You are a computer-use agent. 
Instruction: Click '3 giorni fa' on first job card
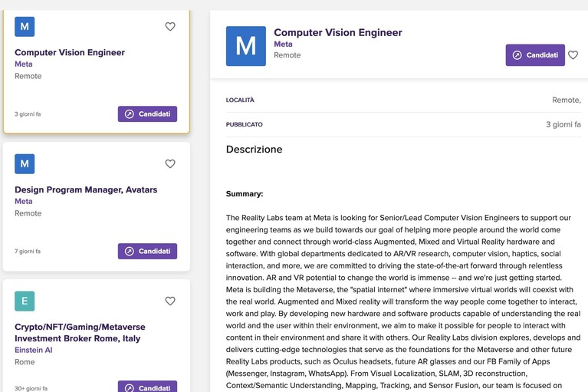click(x=28, y=114)
